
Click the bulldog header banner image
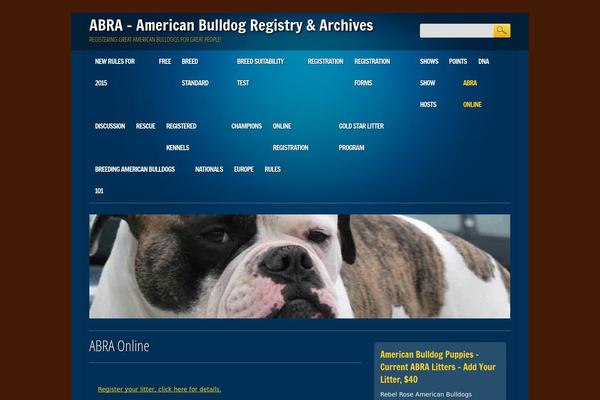pos(300,266)
